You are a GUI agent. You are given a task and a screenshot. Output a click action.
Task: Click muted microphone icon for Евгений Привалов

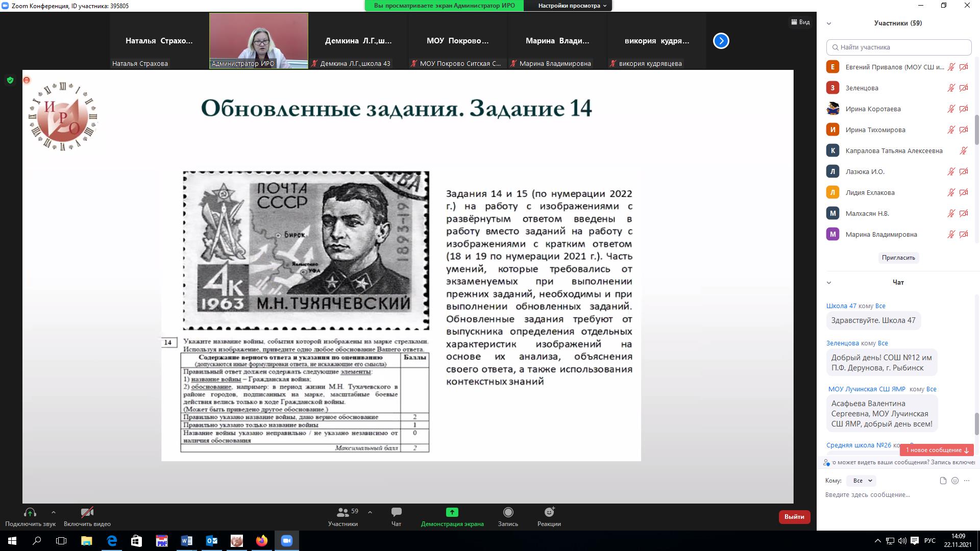pyautogui.click(x=951, y=67)
